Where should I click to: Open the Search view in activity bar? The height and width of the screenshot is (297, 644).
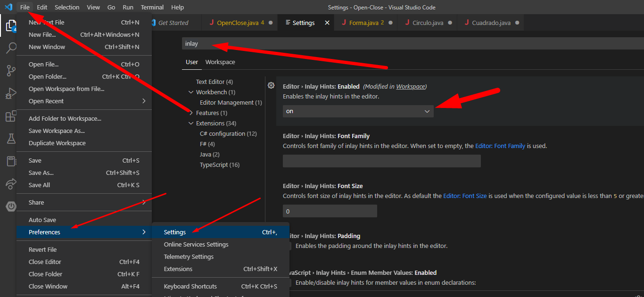point(10,48)
